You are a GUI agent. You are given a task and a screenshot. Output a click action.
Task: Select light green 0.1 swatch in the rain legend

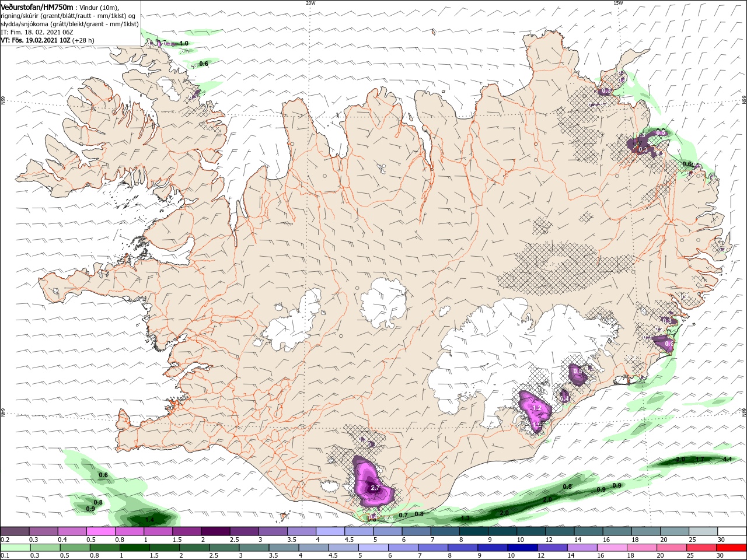pos(15,548)
